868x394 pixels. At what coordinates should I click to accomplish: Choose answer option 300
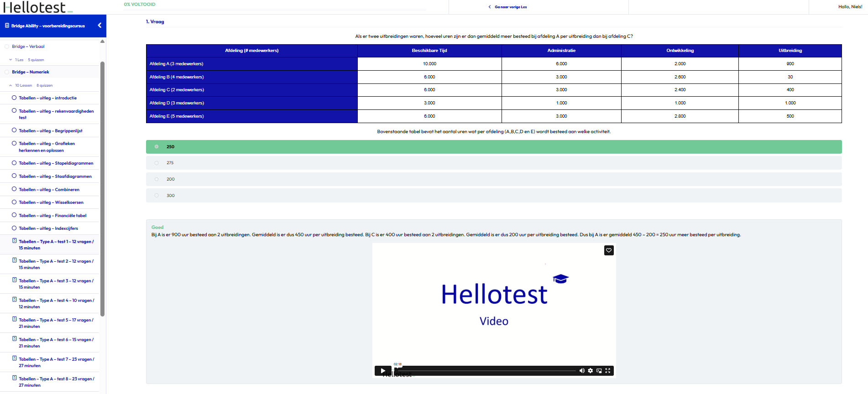click(157, 196)
